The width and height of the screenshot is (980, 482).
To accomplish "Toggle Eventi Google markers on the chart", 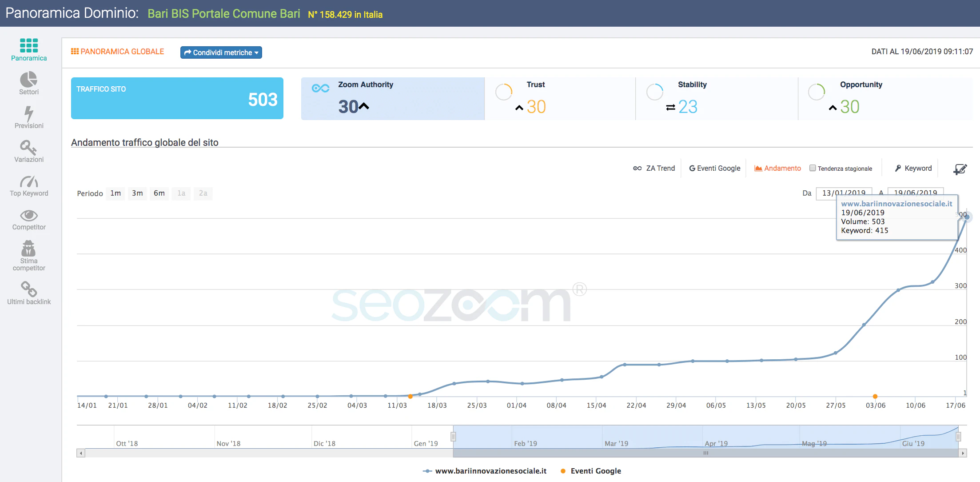I will tap(714, 168).
